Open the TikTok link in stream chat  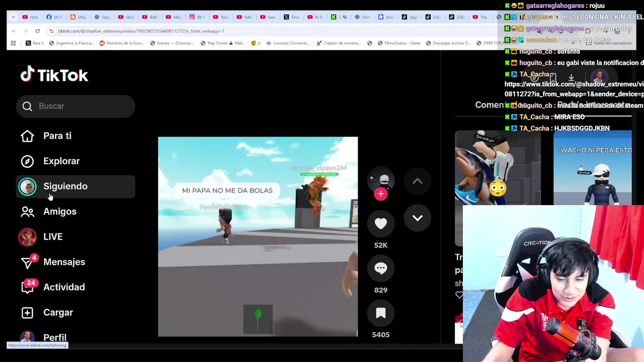coord(574,89)
